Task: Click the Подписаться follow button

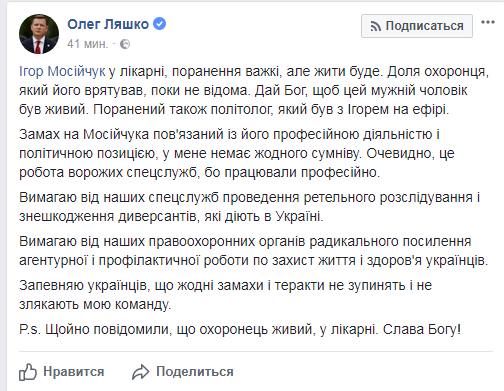Action: [x=417, y=26]
